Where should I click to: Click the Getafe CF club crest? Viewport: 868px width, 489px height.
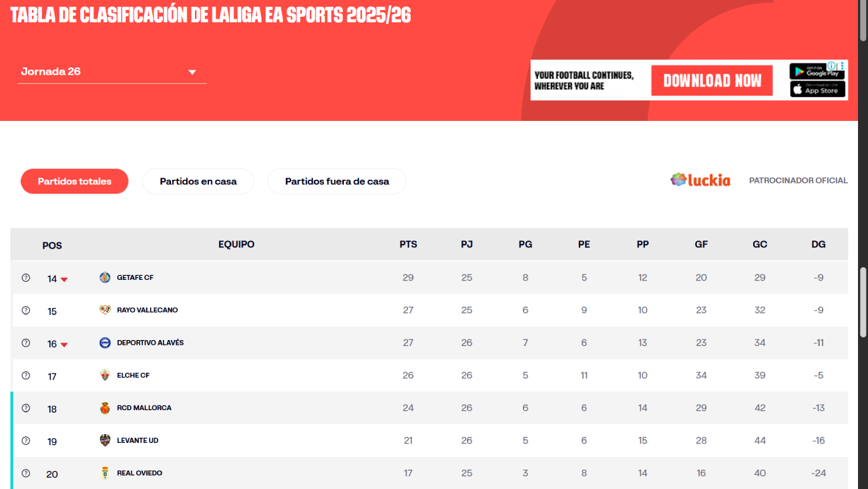click(105, 277)
